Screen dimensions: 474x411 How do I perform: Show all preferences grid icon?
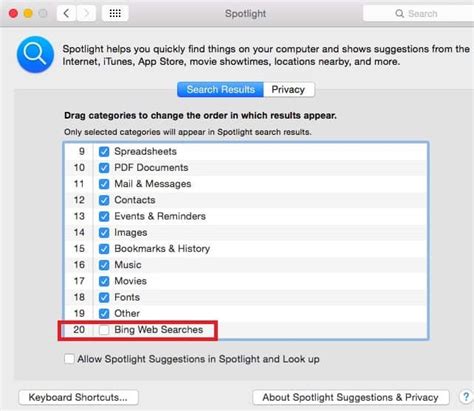pyautogui.click(x=115, y=13)
